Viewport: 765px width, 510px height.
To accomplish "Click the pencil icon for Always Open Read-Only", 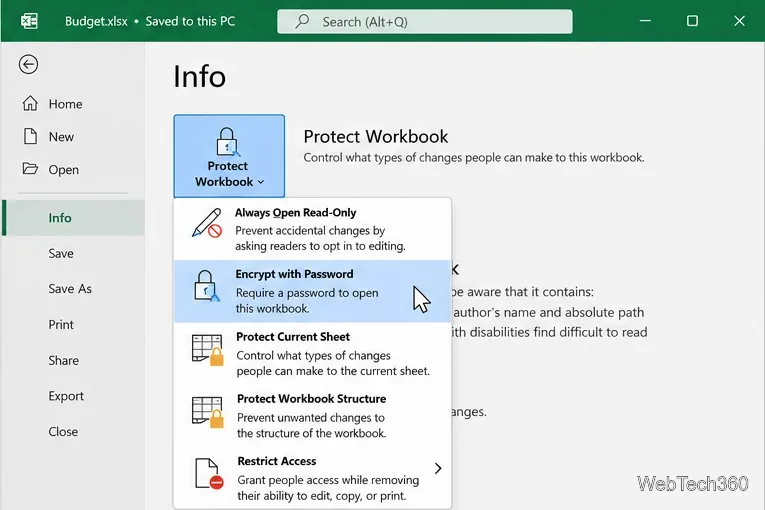I will (x=207, y=223).
